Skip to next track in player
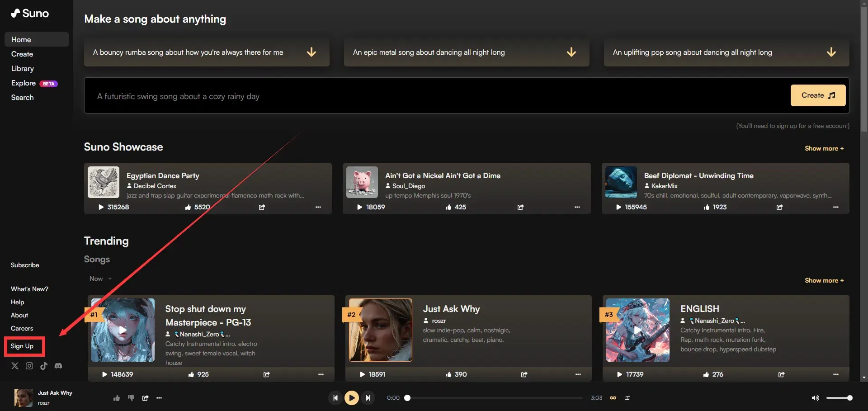The image size is (868, 411). click(368, 398)
